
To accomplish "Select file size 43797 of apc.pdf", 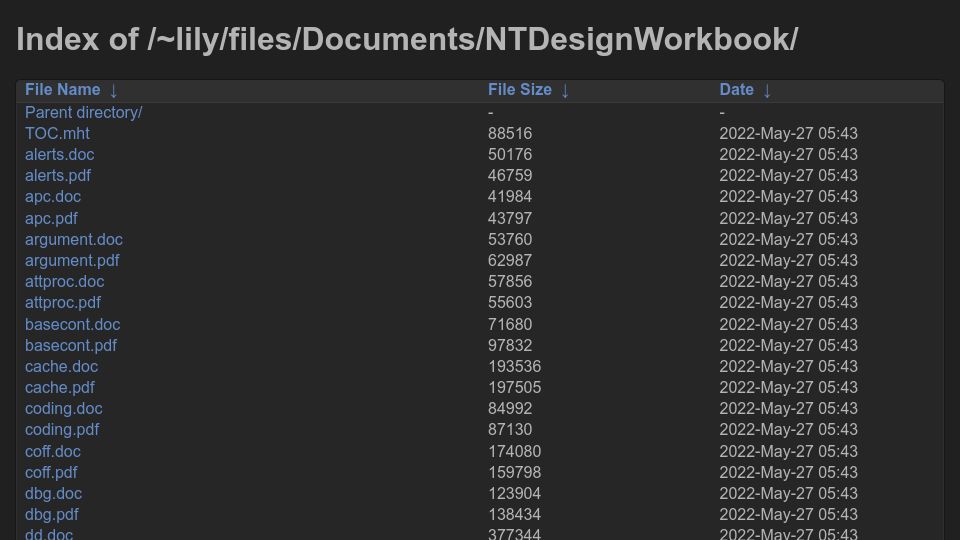I will click(510, 219).
